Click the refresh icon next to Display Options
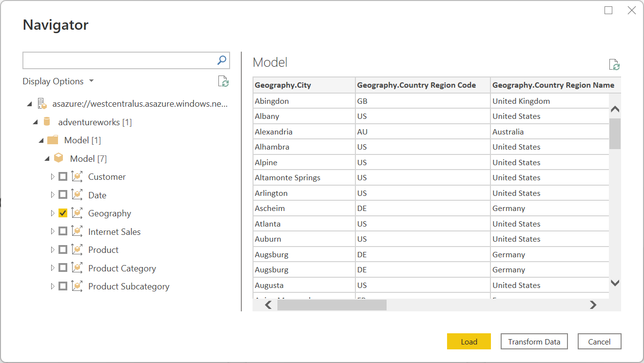Screen dimensions: 644x363 click(x=223, y=81)
